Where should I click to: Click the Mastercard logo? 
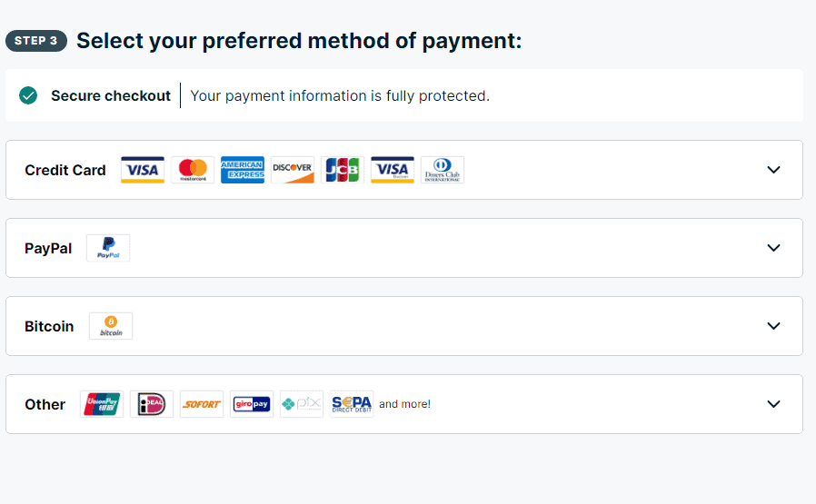193,170
